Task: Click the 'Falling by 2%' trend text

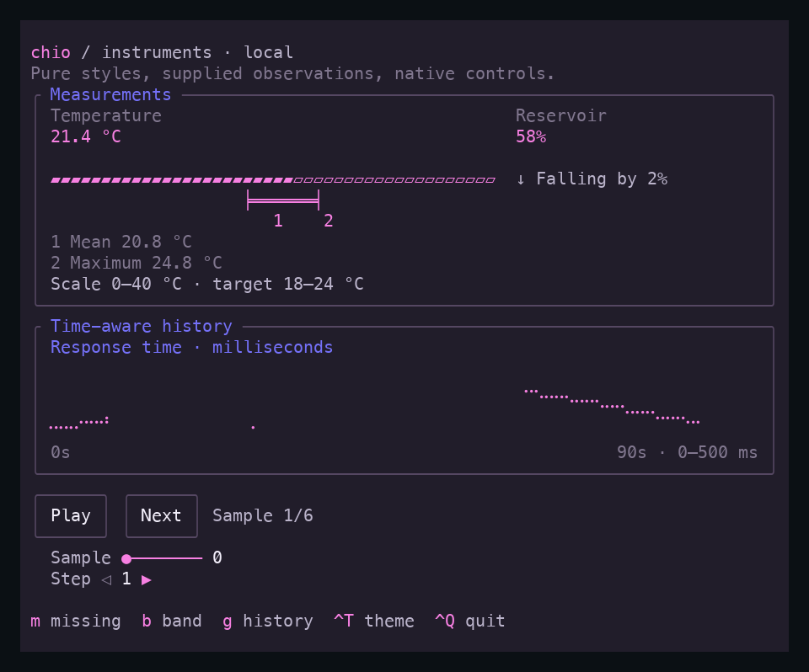Action: [602, 179]
